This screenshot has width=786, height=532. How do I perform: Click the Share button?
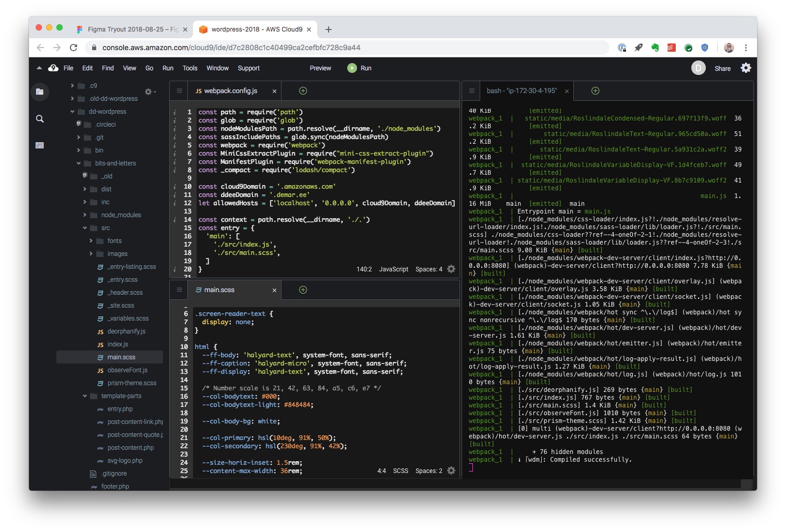pyautogui.click(x=722, y=68)
